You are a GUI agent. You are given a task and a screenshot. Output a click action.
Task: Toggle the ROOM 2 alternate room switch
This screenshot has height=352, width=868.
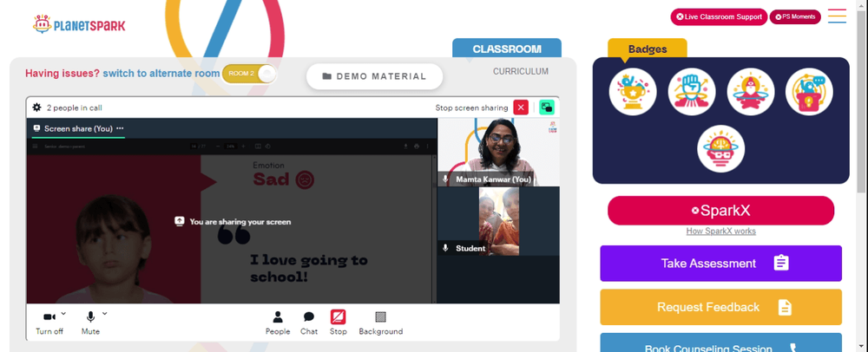(x=250, y=74)
